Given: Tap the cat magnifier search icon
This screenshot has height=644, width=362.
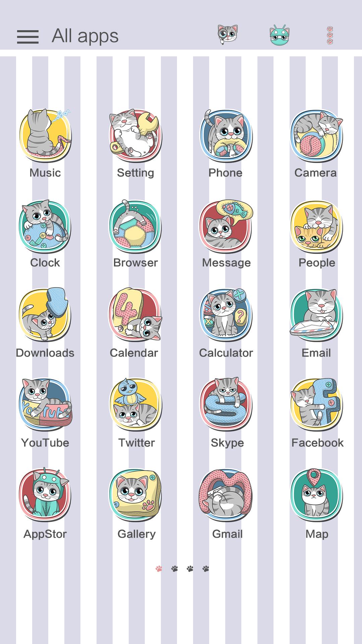Looking at the screenshot, I should [228, 35].
